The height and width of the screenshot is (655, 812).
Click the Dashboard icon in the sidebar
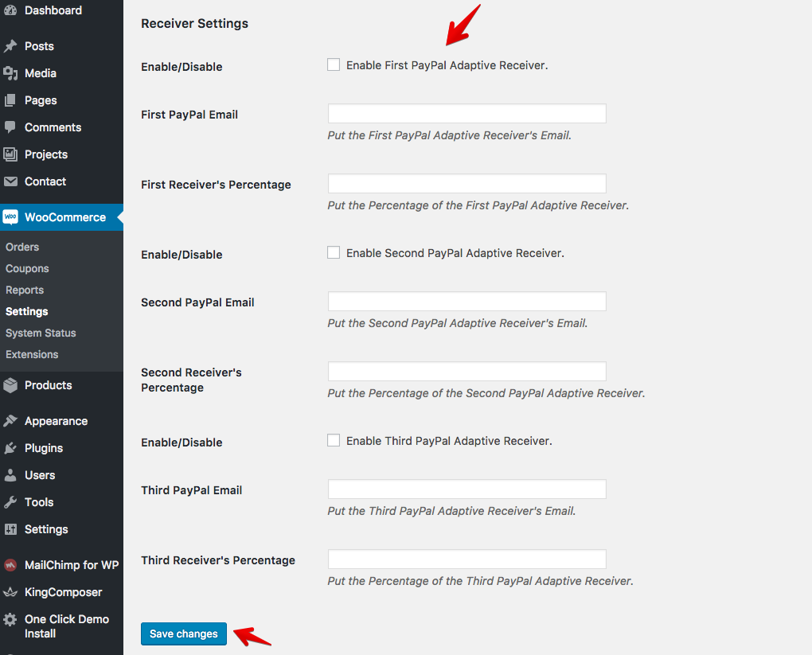[x=10, y=10]
